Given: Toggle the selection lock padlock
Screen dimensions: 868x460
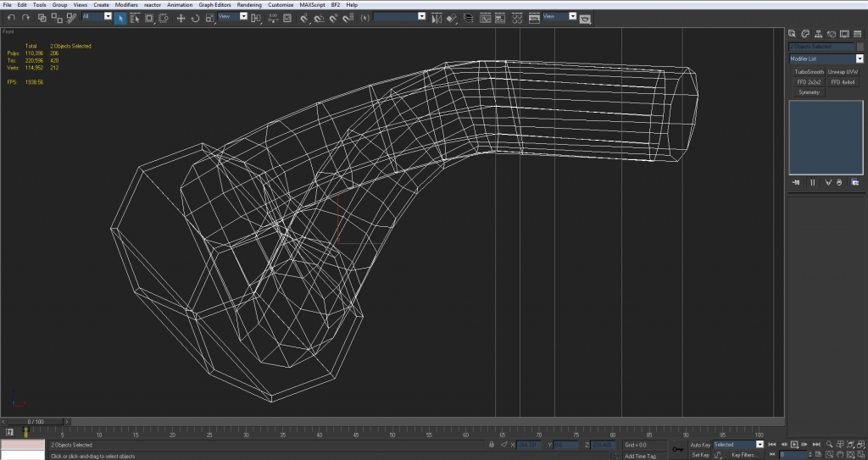Looking at the screenshot, I should [x=492, y=444].
